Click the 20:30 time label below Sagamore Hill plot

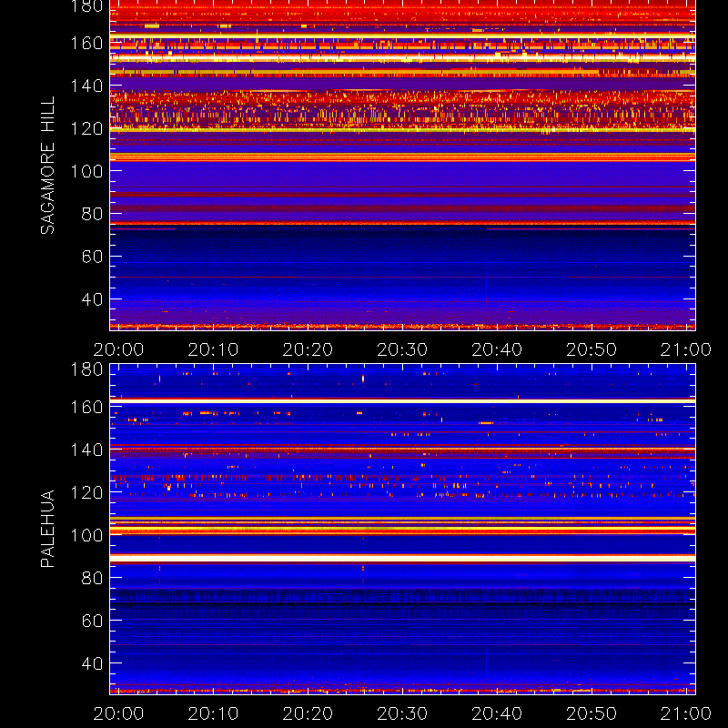coord(402,349)
